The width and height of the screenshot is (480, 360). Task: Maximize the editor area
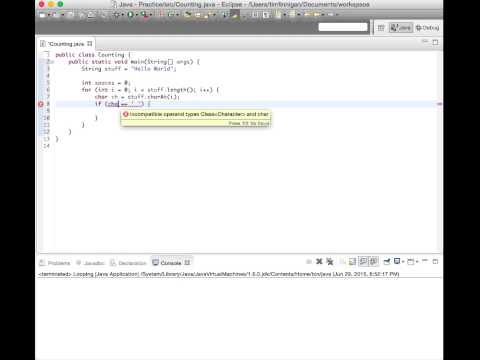pos(435,42)
